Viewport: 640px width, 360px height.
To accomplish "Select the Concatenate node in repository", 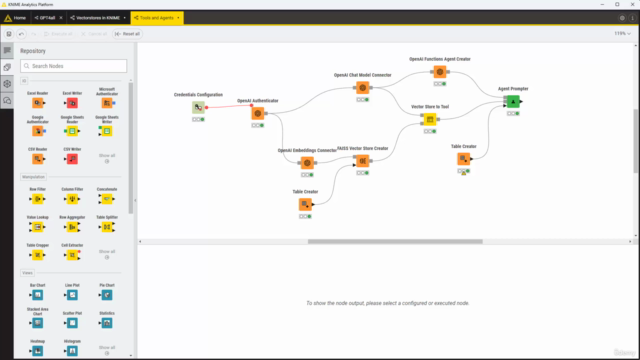I will [107, 199].
